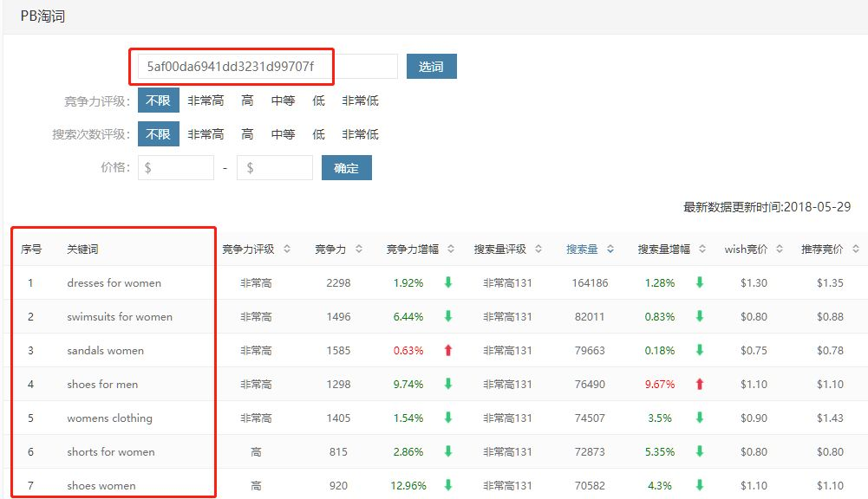Click keyword shoes for men
868x499 pixels.
point(102,384)
